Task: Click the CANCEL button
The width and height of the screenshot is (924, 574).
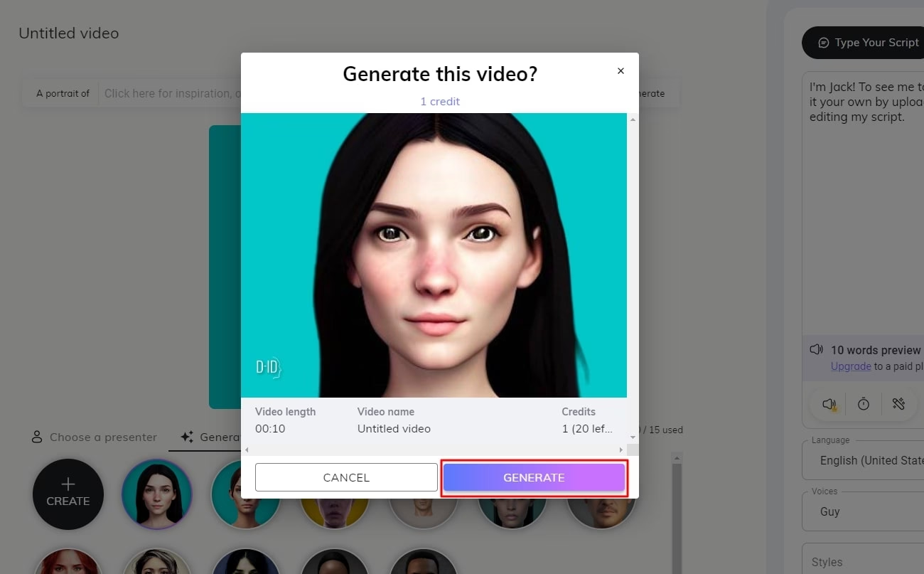Action: click(x=346, y=478)
